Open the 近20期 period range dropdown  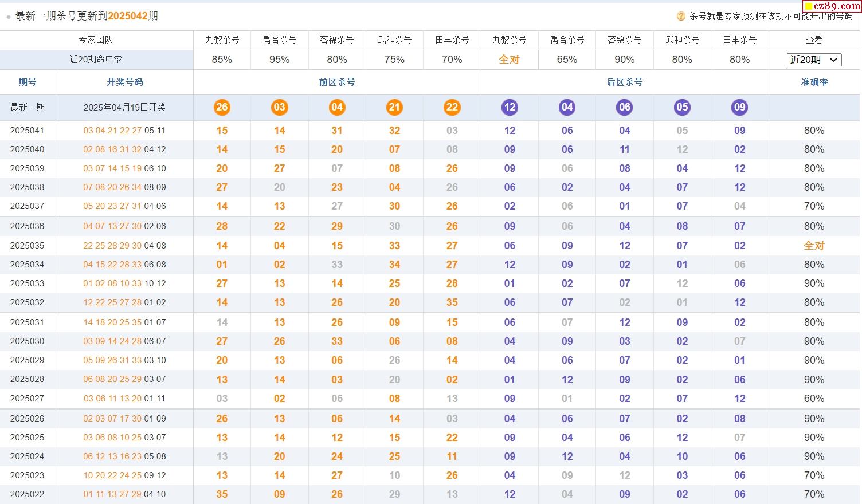click(814, 60)
